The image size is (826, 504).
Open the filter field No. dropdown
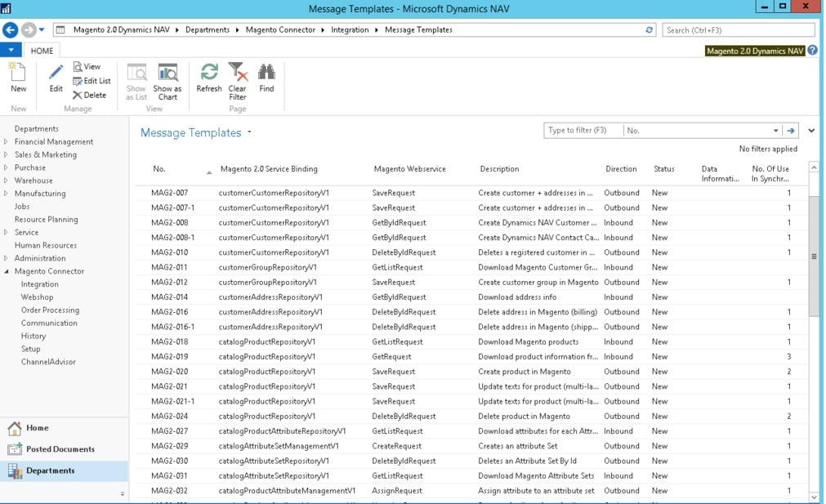775,131
